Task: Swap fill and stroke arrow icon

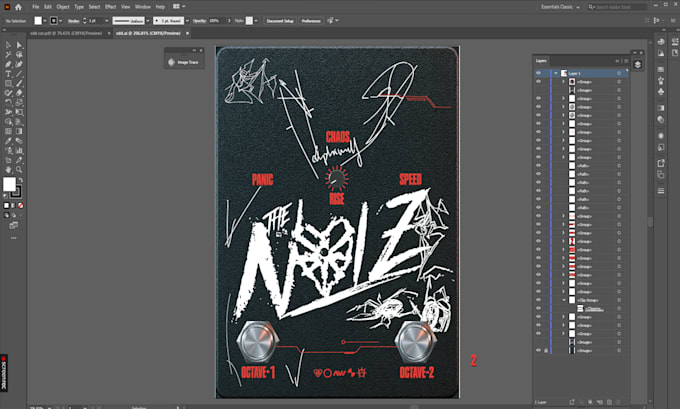Action: [20, 180]
